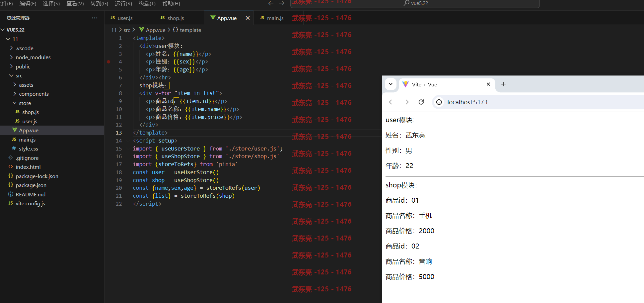Screen dimensions: 644x303
Task: Open the browser tab search dropdown
Action: coord(391,84)
